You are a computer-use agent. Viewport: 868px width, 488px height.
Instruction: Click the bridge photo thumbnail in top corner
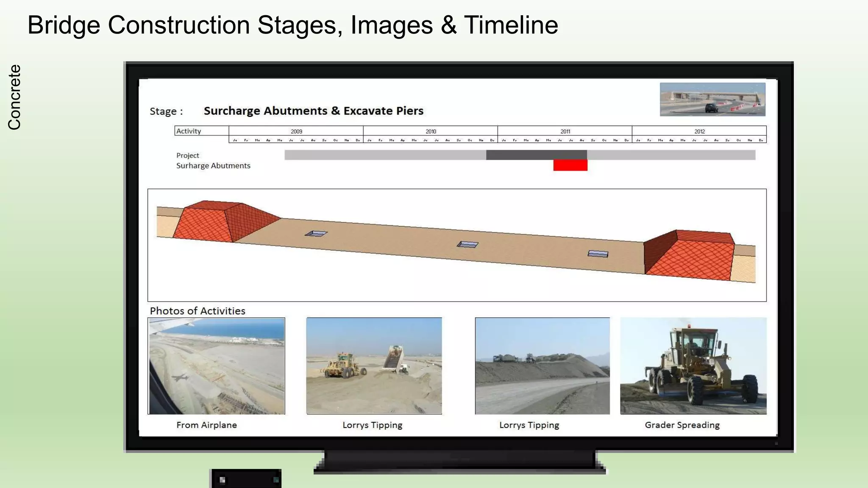(x=712, y=100)
